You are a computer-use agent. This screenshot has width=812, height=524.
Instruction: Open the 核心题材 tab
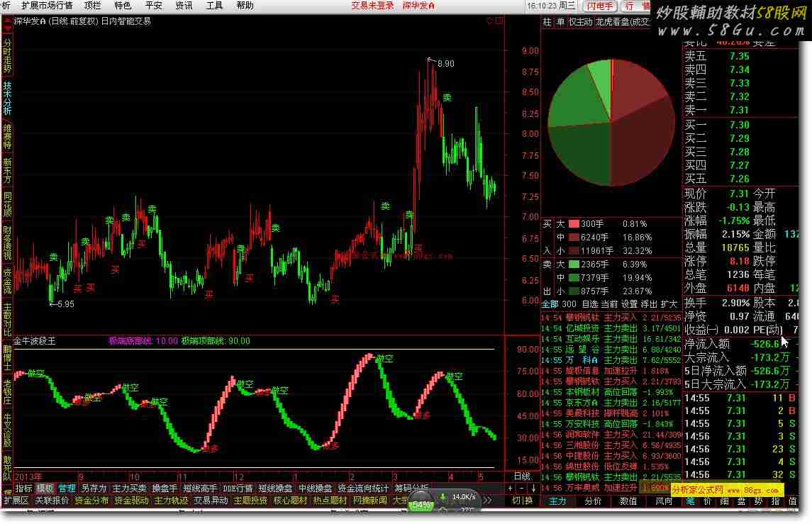tap(290, 501)
